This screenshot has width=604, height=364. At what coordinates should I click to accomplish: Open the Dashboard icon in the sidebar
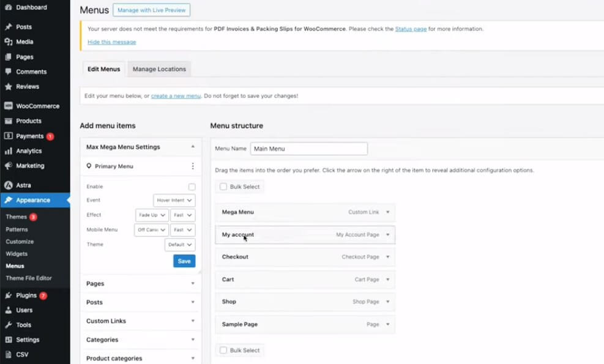[x=8, y=7]
